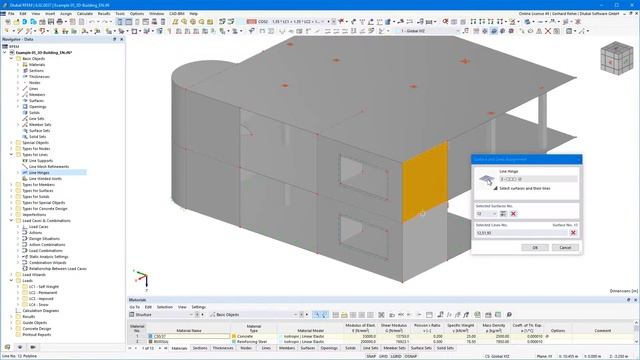Click the Selected Lines No. field
640x360 pixels.
(522, 233)
